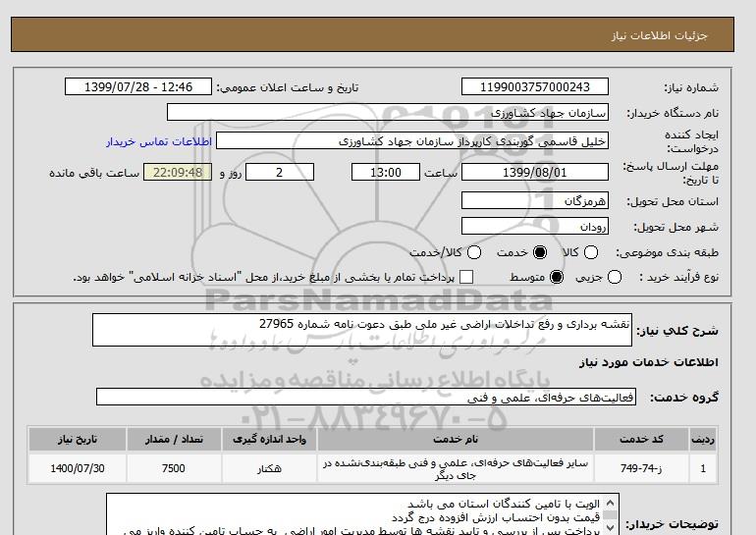Select the کالا/خدمت radio button
The image size is (756, 535).
coord(474,252)
